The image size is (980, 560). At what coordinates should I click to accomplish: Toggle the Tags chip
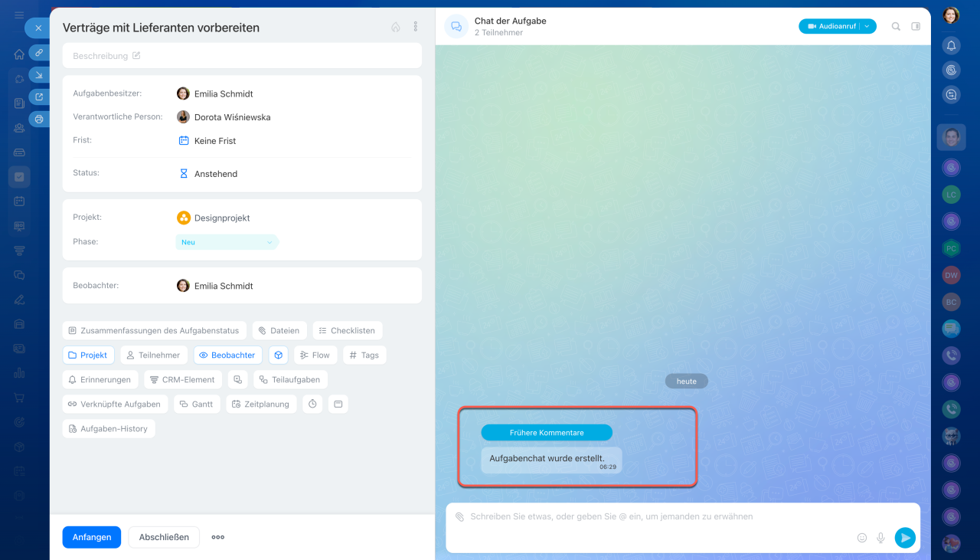(x=364, y=355)
